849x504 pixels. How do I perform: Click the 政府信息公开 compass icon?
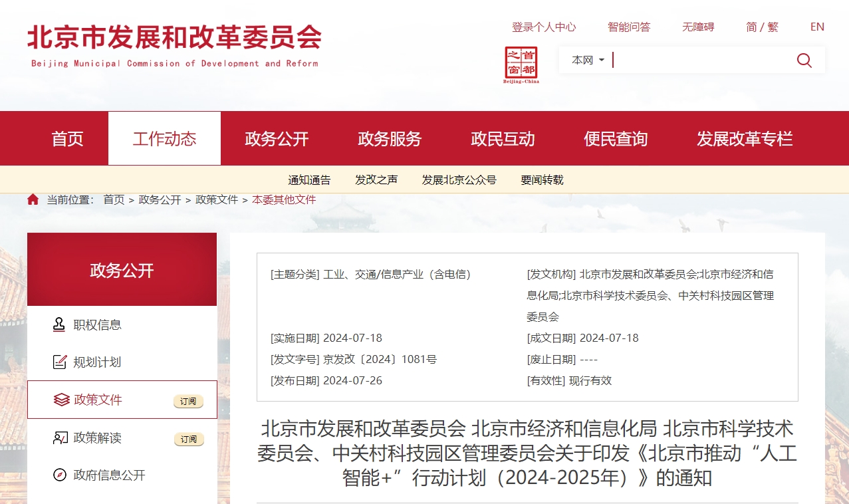[x=60, y=475]
